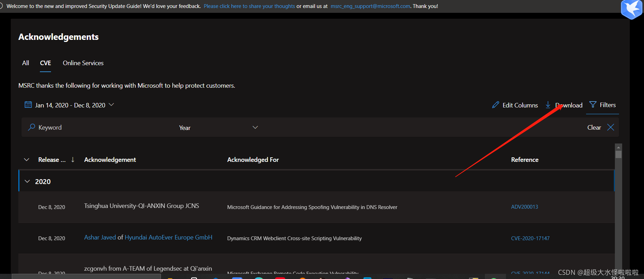Collapse all groups via header chevron
The image size is (644, 279).
pyautogui.click(x=26, y=159)
